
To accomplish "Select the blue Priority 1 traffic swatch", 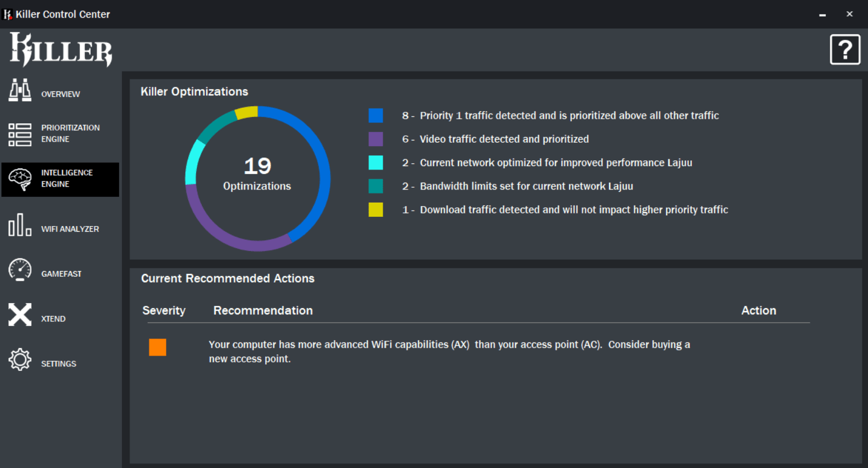I will pos(376,115).
